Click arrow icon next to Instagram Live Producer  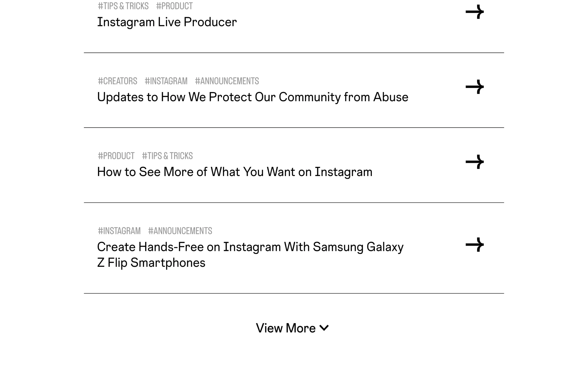[x=475, y=12]
